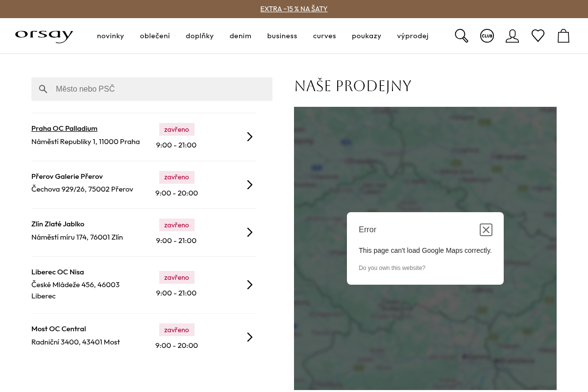Select the Přerov Galerie Přerov store name
Image resolution: width=588 pixels, height=392 pixels.
tap(67, 176)
